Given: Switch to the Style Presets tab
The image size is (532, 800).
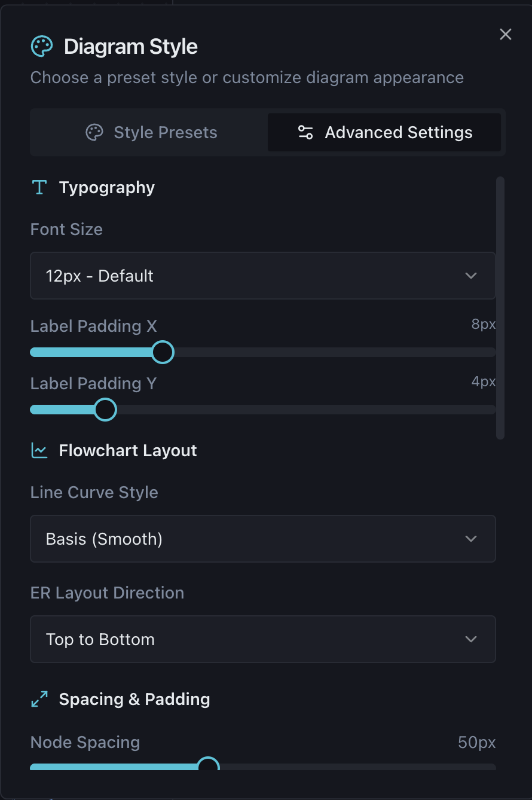Looking at the screenshot, I should tap(150, 132).
